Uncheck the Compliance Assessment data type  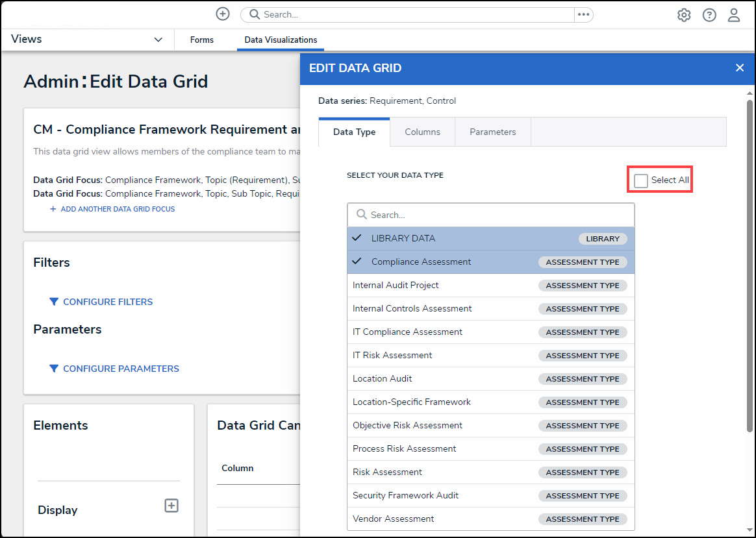(x=421, y=262)
